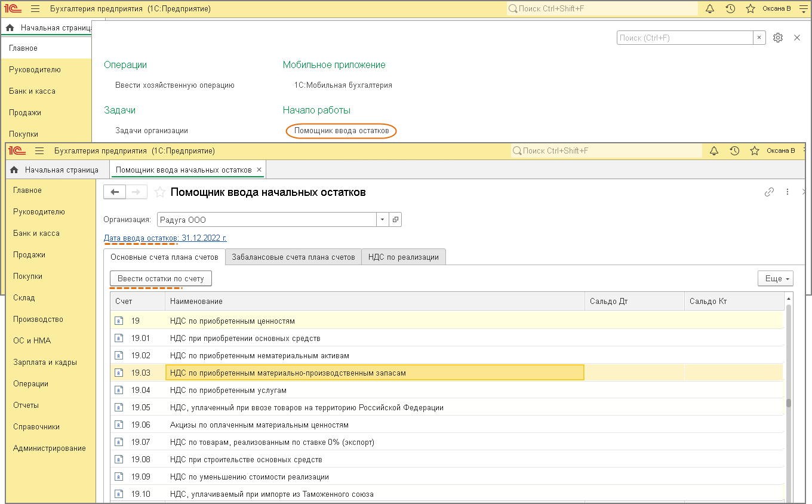Click organization field Радуга ООО
Screen dimensions: 812x504
pos(267,220)
